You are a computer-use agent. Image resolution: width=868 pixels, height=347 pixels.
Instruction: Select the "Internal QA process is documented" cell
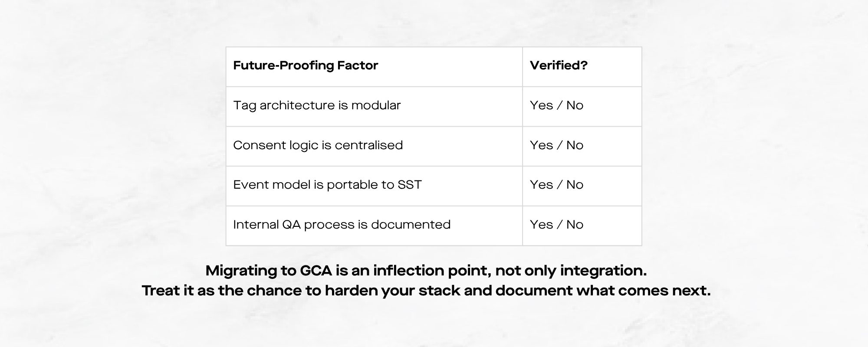(x=342, y=225)
